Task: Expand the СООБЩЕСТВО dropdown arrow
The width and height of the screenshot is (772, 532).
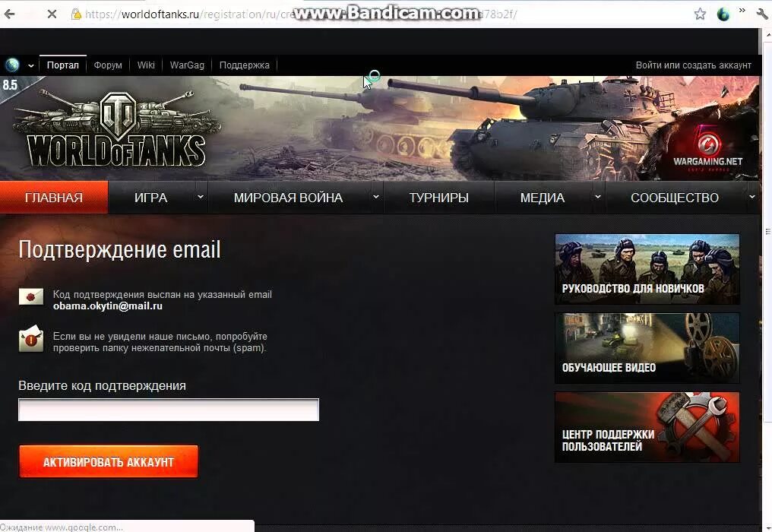Action: pos(751,197)
